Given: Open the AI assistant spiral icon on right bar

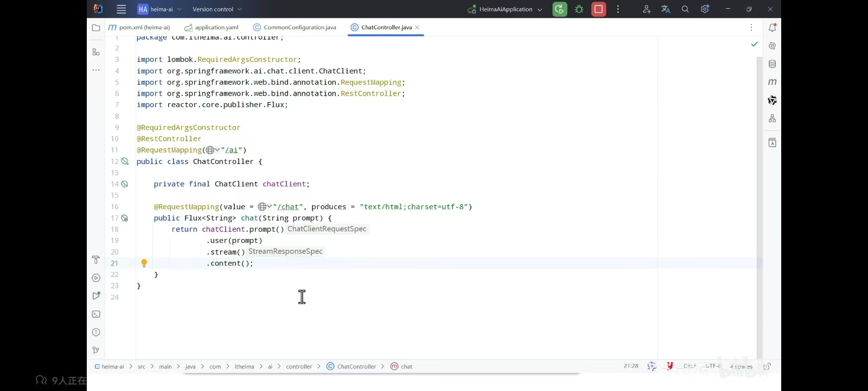Looking at the screenshot, I should [x=773, y=46].
